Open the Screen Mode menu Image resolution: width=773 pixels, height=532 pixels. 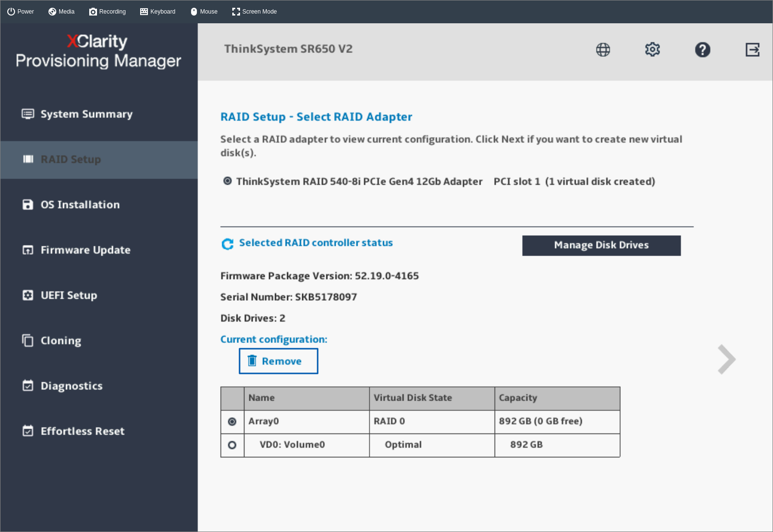[254, 12]
